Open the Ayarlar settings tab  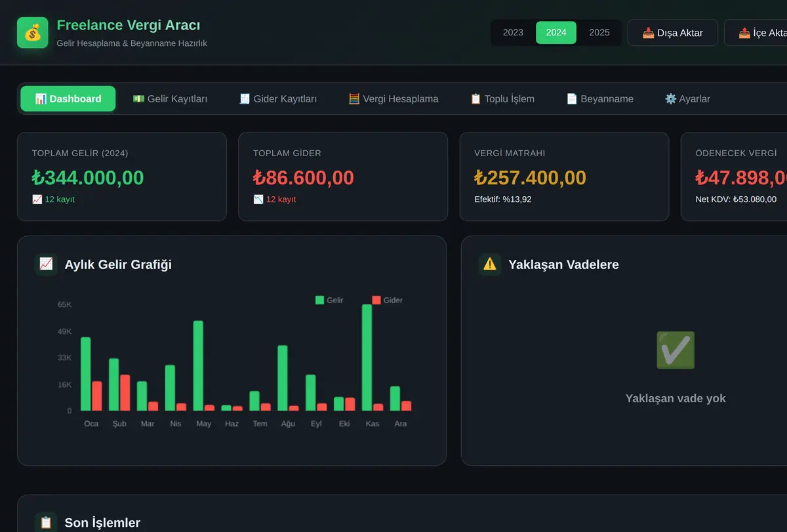[x=687, y=98]
